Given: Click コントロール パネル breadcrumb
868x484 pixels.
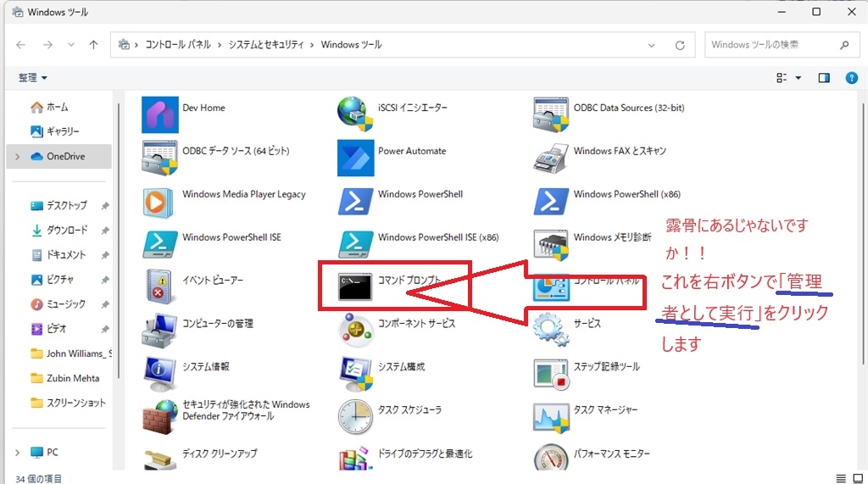Looking at the screenshot, I should (178, 45).
